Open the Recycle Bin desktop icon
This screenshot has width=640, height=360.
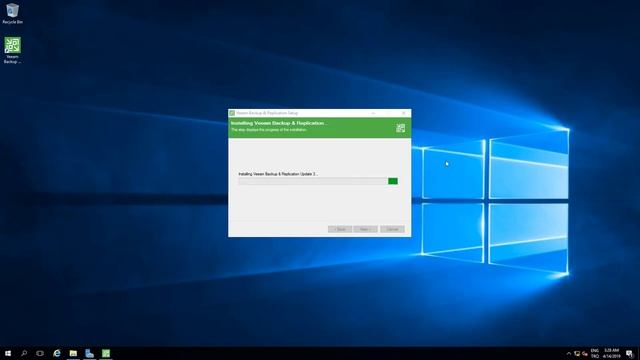tap(12, 13)
